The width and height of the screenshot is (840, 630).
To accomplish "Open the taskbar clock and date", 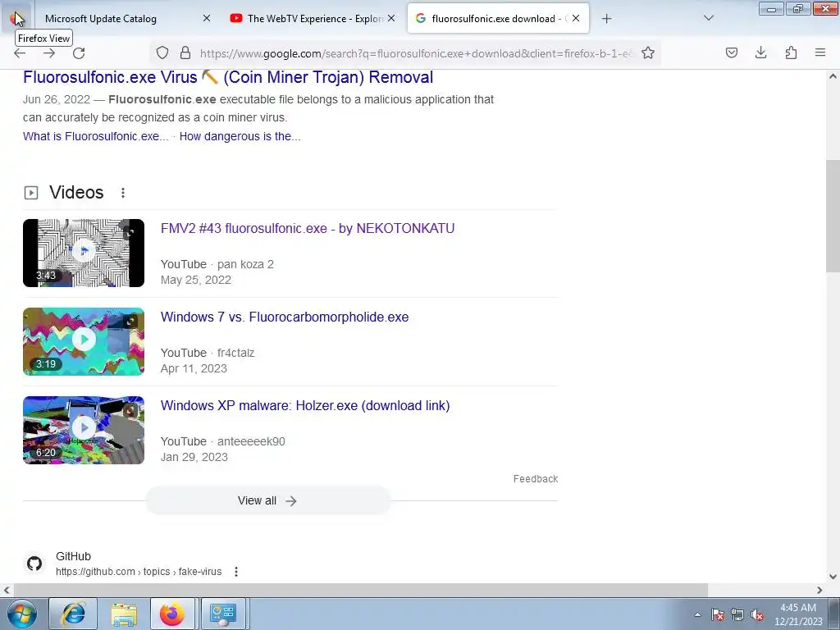I will (x=798, y=614).
